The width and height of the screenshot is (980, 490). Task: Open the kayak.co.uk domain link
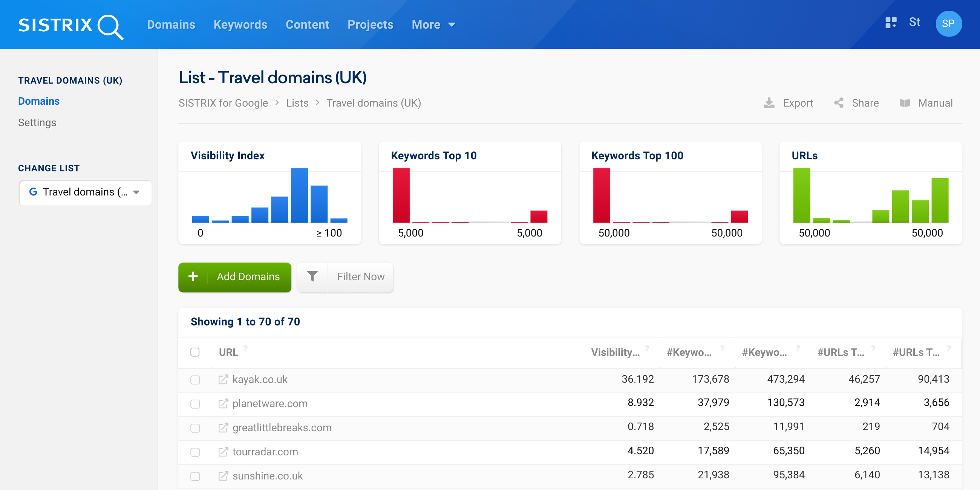[x=260, y=379]
